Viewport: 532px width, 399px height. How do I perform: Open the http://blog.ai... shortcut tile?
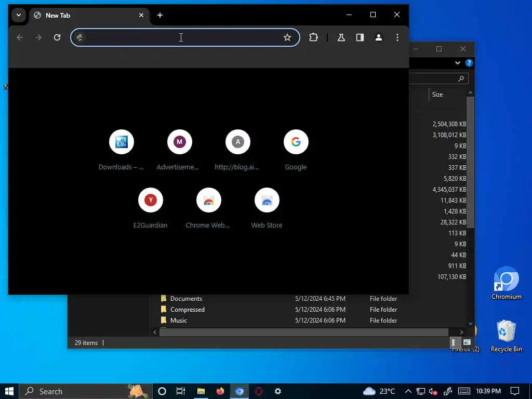click(x=237, y=150)
